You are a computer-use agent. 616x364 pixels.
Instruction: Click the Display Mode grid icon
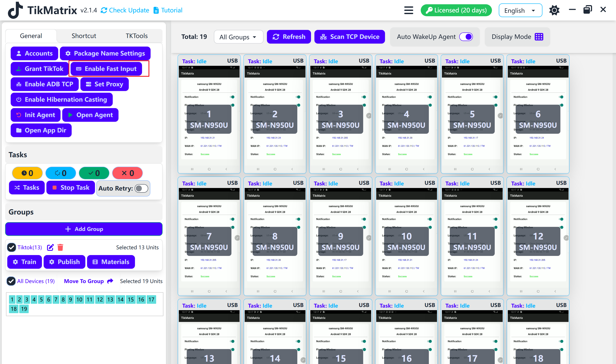[539, 37]
